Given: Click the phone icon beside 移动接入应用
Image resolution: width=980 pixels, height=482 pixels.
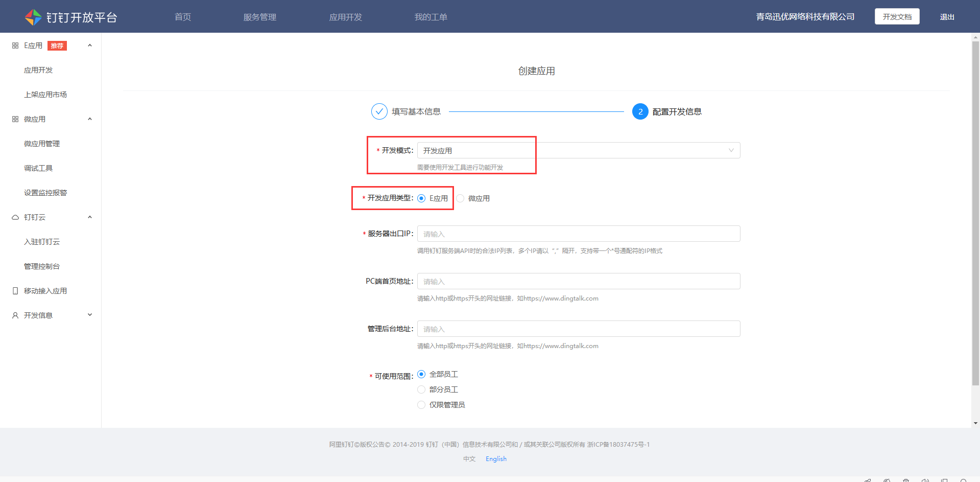Looking at the screenshot, I should [x=14, y=290].
